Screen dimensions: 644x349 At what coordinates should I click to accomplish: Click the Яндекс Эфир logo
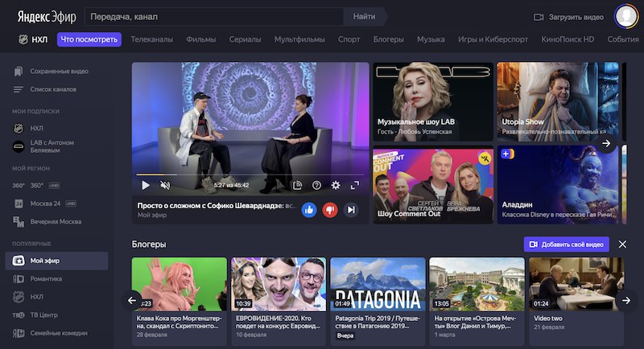(x=47, y=17)
